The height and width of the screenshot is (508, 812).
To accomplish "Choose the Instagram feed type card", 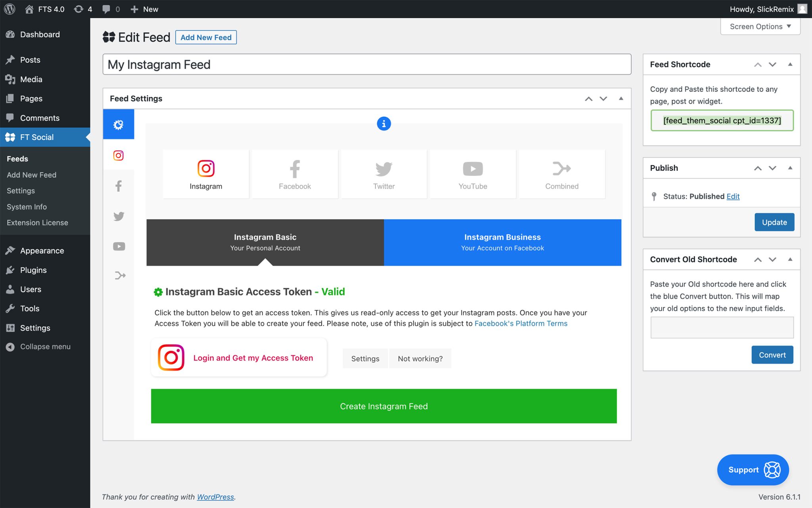I will [x=206, y=174].
